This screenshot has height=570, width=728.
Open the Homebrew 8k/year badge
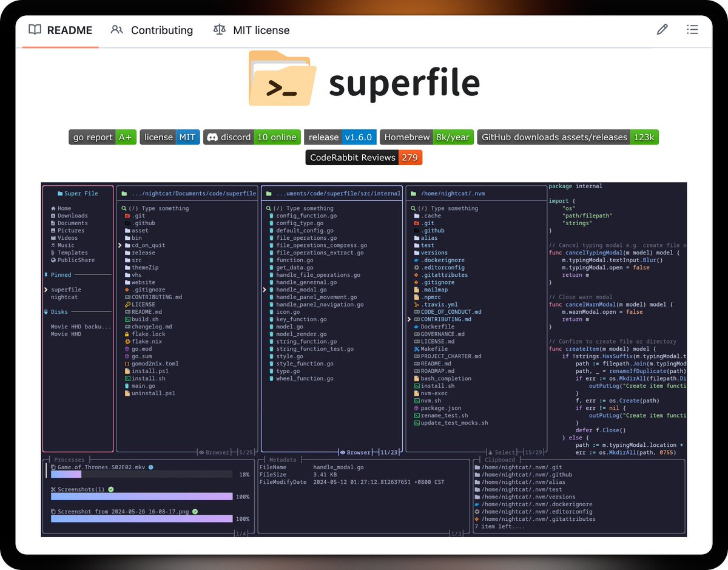tap(427, 137)
